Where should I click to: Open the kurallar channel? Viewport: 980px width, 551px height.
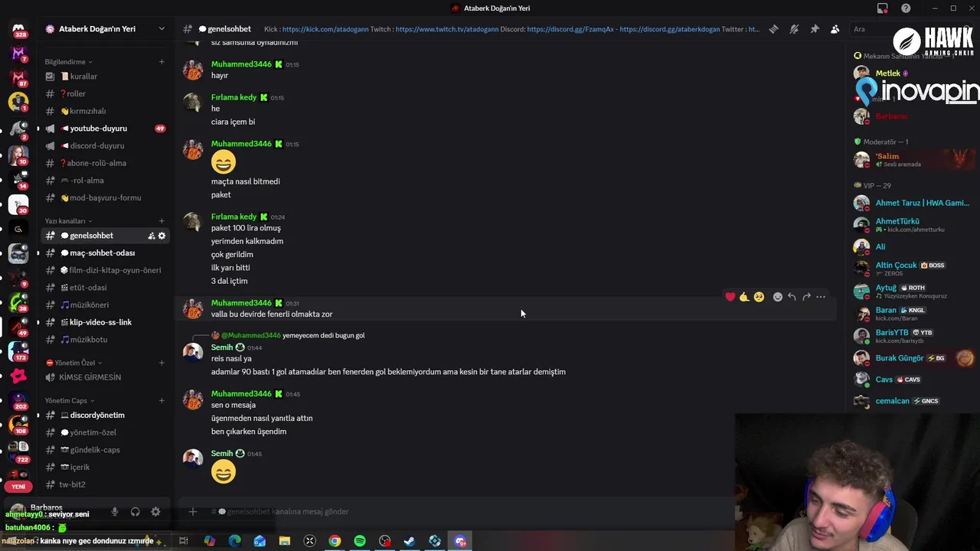coord(104,77)
